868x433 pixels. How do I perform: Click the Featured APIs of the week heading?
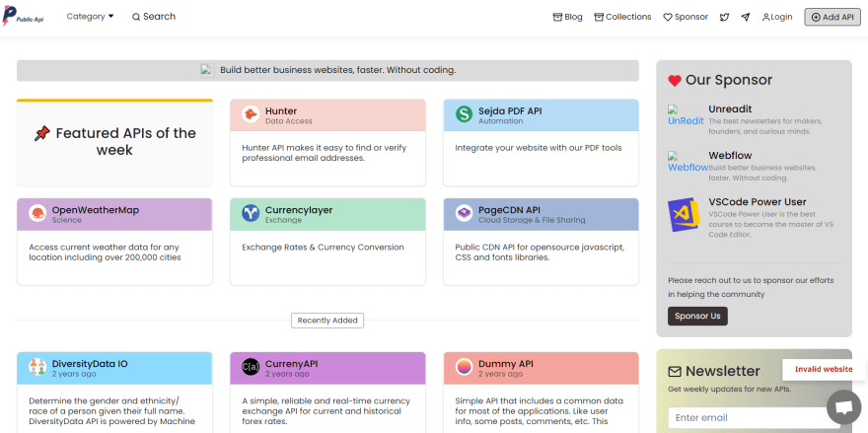click(114, 141)
